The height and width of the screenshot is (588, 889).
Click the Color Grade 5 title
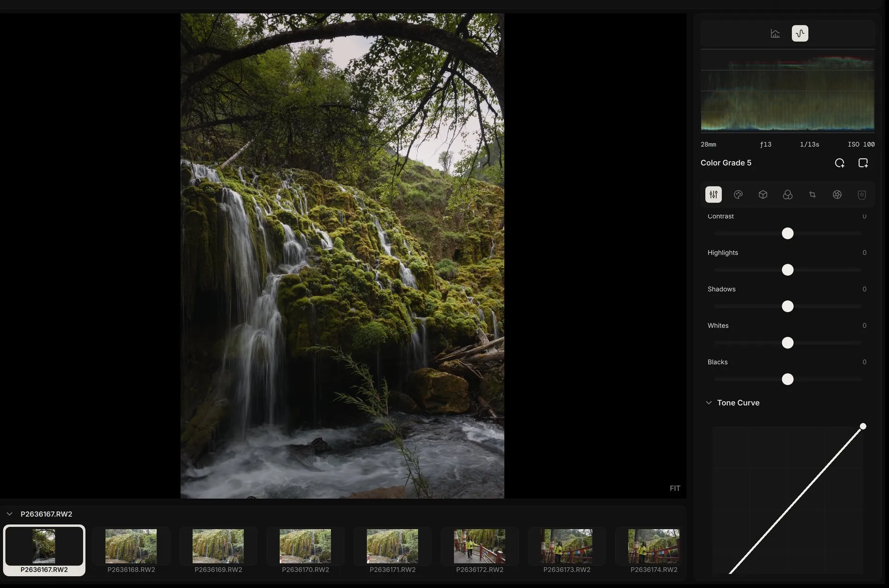[x=726, y=163]
